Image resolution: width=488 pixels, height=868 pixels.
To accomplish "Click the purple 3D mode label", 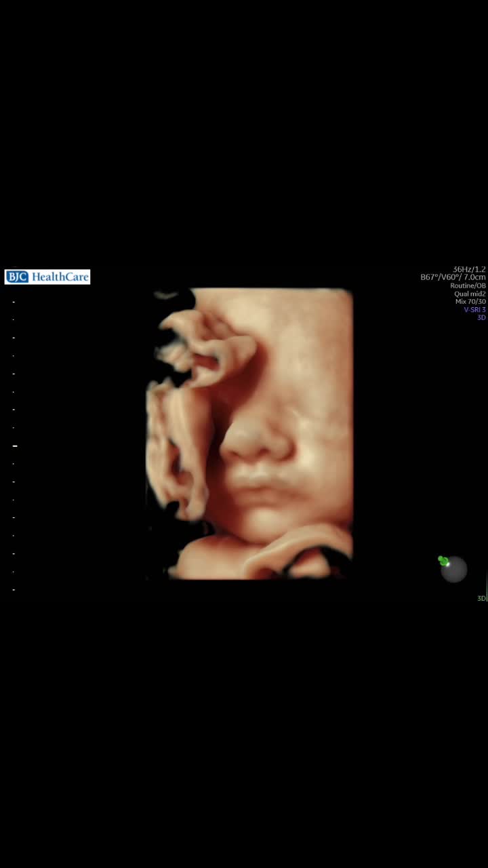I will coord(481,317).
